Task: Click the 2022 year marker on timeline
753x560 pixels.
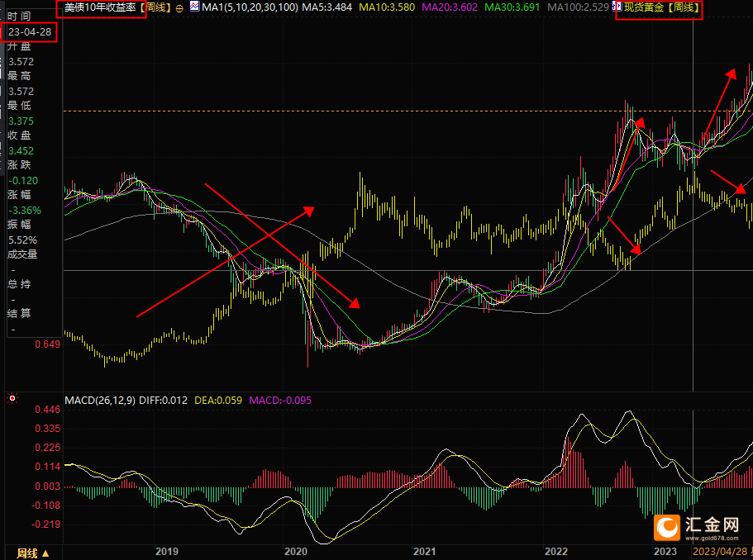Action: pos(556,551)
